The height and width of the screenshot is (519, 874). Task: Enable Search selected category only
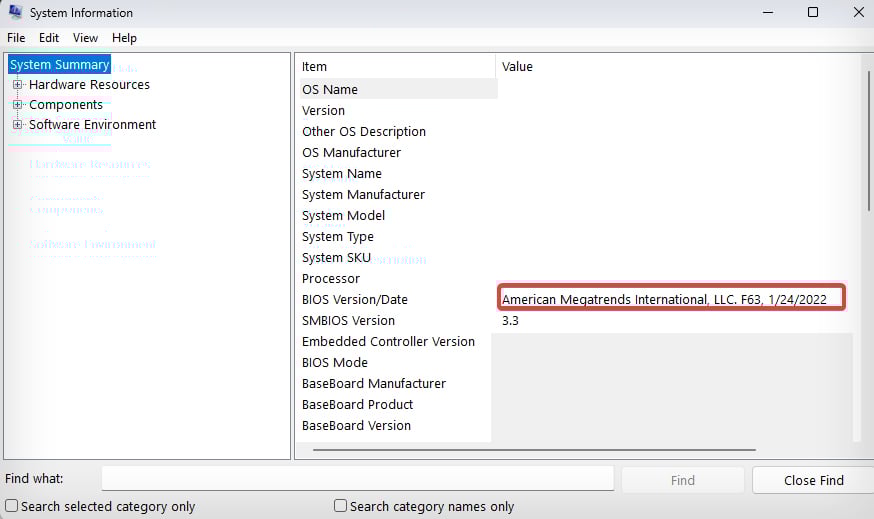(x=11, y=506)
